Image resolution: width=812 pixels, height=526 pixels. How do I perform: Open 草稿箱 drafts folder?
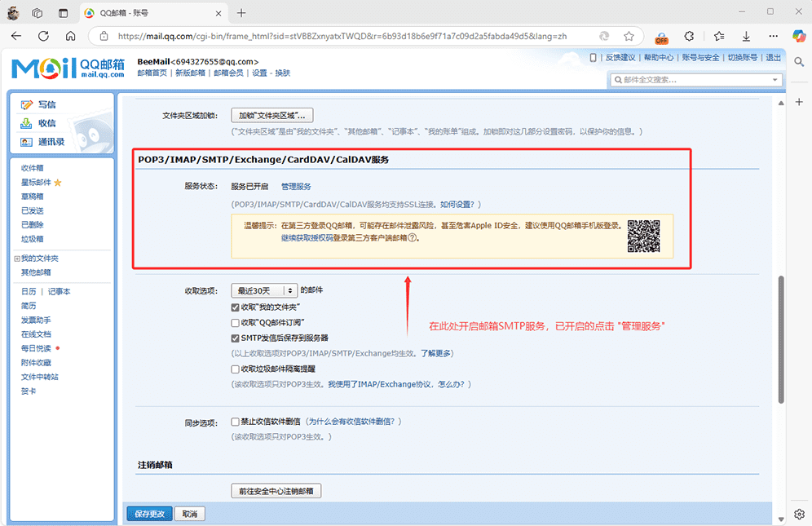tap(32, 197)
